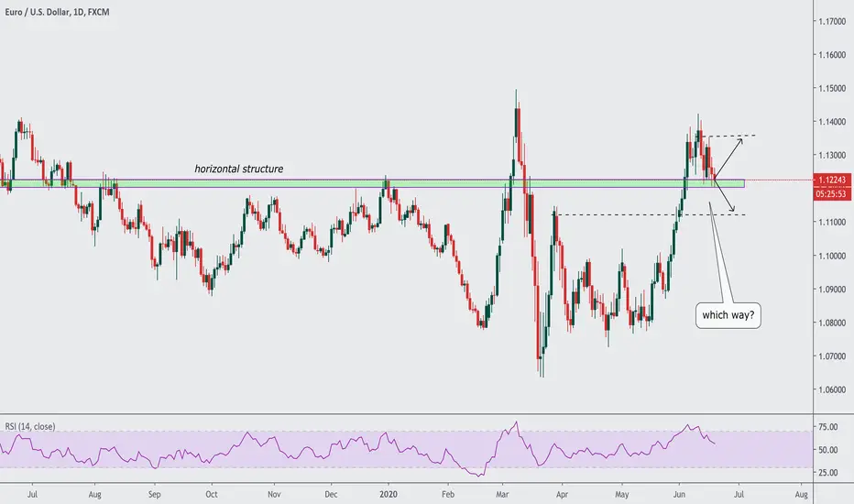Click the 2020 label on time axis
Image resolution: width=854 pixels, height=504 pixels.
point(389,495)
